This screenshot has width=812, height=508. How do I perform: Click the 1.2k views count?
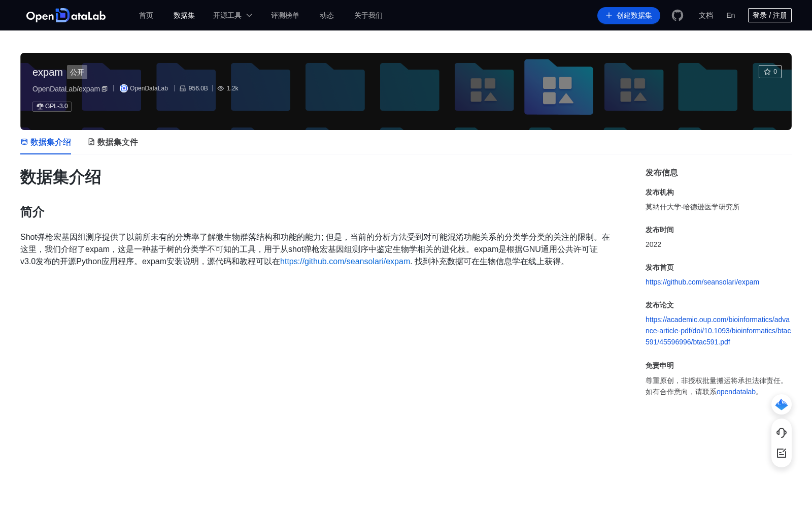[232, 88]
